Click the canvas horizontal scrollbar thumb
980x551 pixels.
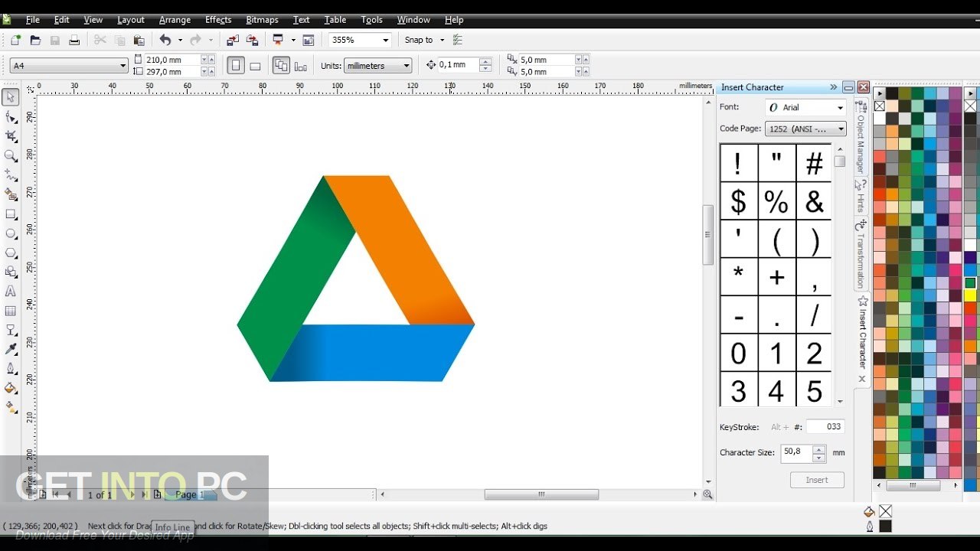click(x=541, y=494)
